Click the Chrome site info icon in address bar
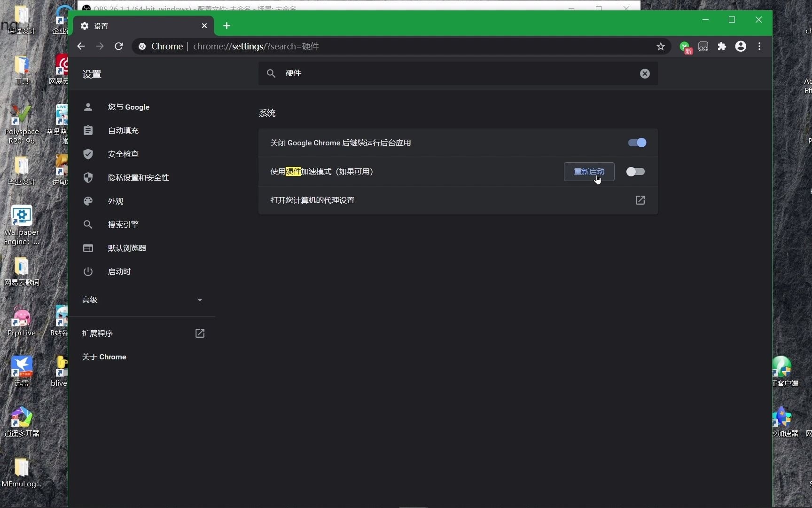 (142, 46)
